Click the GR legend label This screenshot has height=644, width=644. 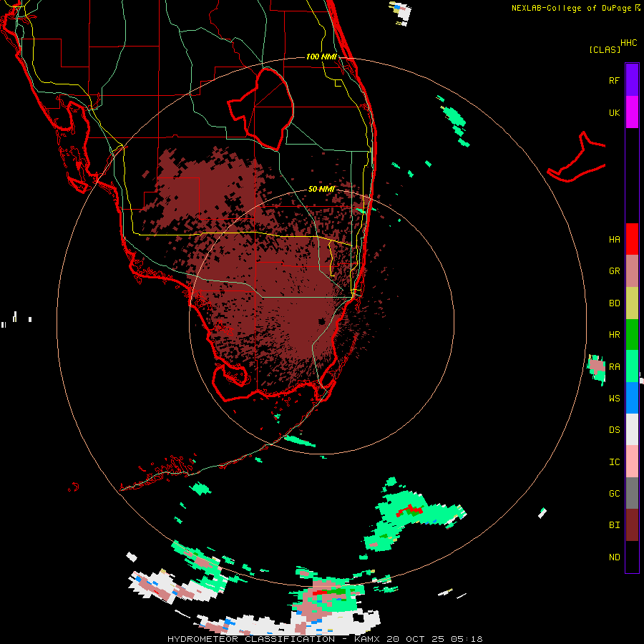pos(614,271)
